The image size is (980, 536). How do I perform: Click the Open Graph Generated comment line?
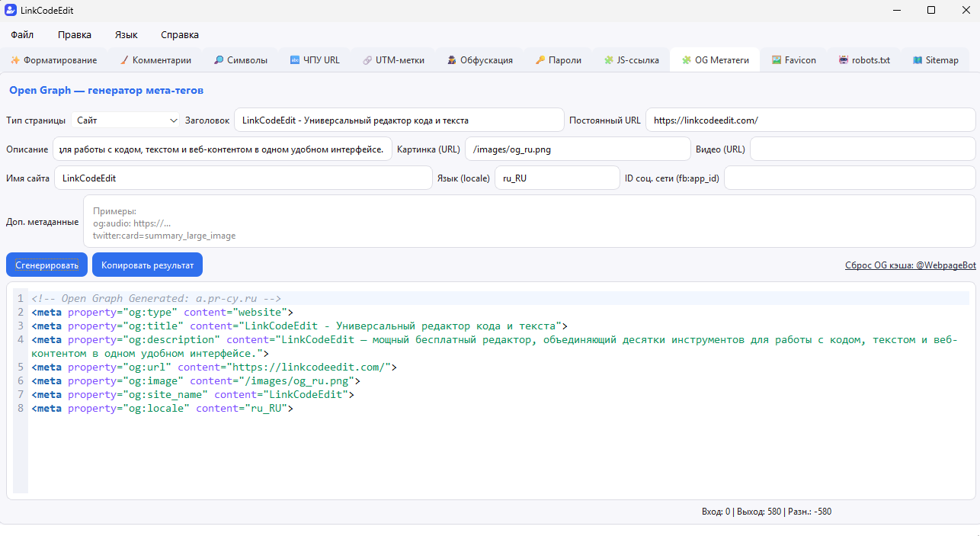157,298
